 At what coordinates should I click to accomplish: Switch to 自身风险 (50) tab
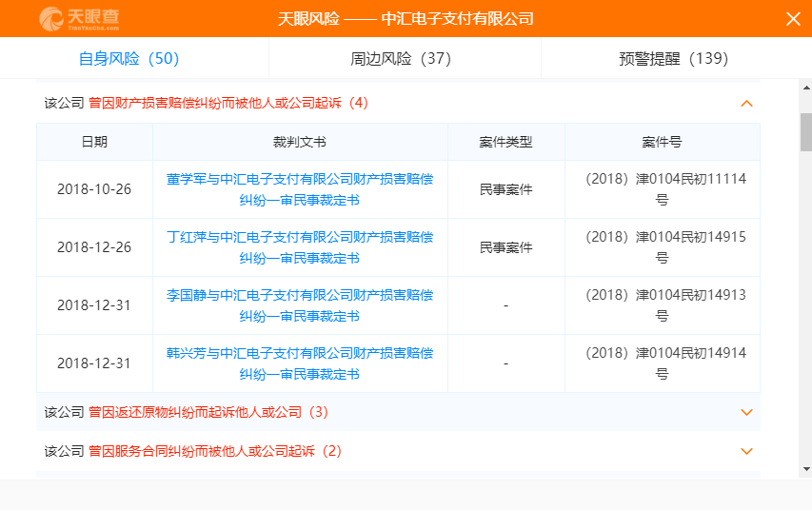129,58
